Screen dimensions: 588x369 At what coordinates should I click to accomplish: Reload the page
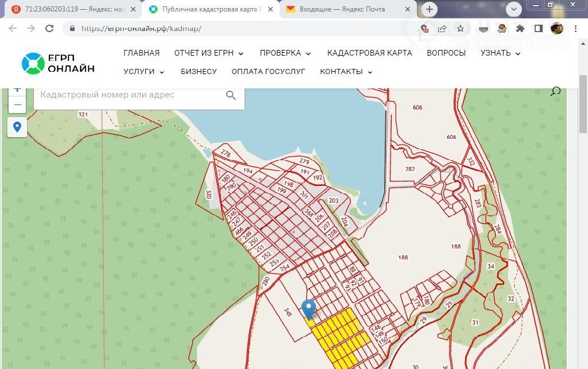pyautogui.click(x=49, y=29)
